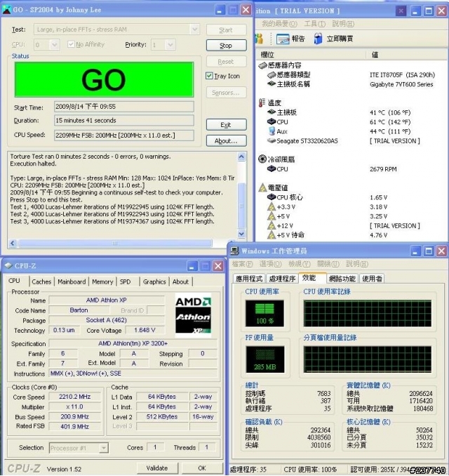Switch to the 使用者 tab
The height and width of the screenshot is (476, 449).
point(372,279)
